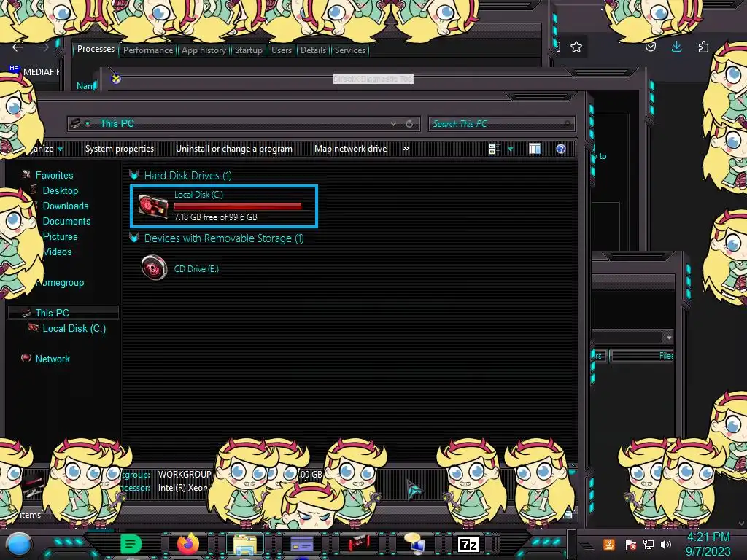This screenshot has width=747, height=560.
Task: Collapse the Hard Disk Drives group
Action: [x=134, y=175]
